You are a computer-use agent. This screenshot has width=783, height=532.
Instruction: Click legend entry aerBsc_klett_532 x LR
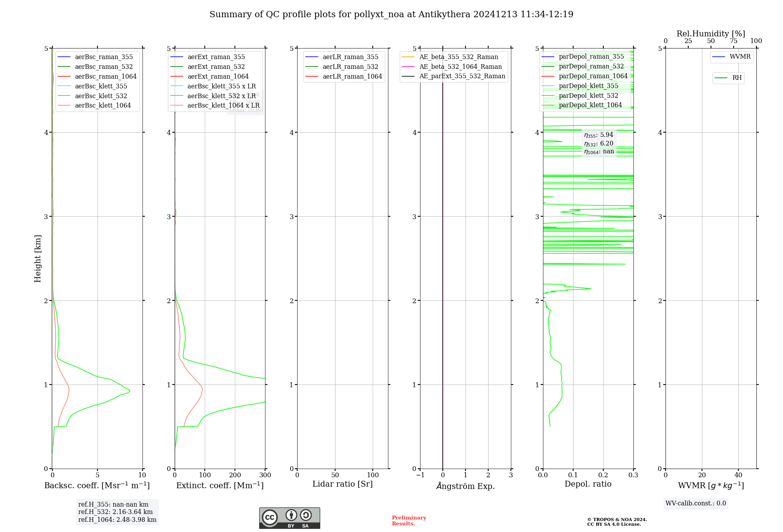(x=213, y=96)
